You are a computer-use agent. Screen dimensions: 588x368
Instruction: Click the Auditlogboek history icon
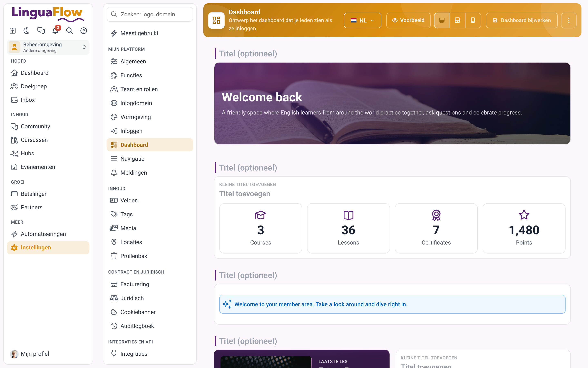(x=114, y=326)
